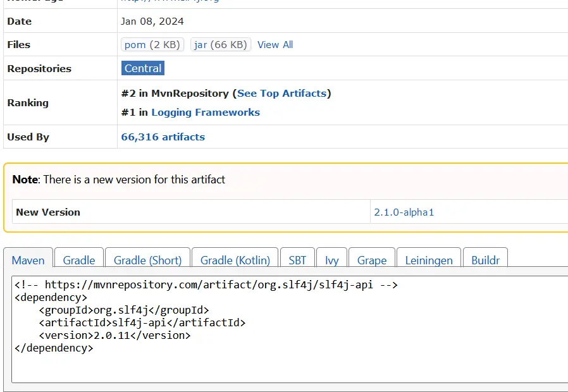Switch to the SBT tab
This screenshot has width=568, height=392.
tap(297, 260)
